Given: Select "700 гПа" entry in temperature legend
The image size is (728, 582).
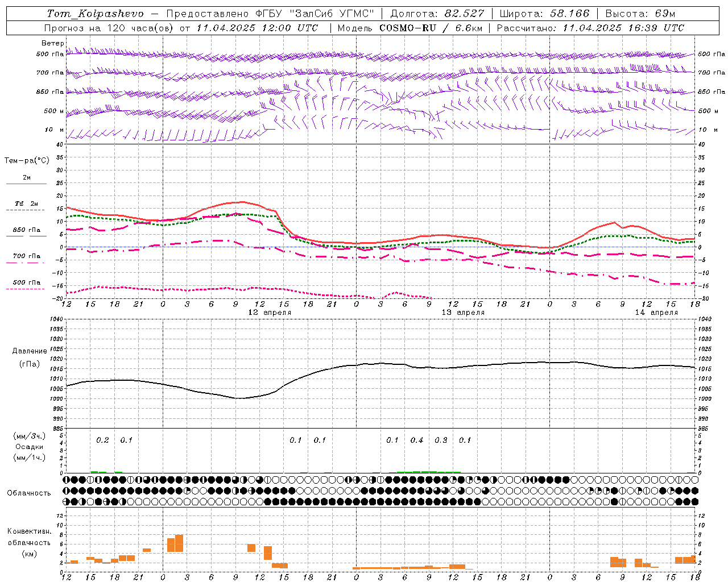Looking at the screenshot, I should [26, 256].
